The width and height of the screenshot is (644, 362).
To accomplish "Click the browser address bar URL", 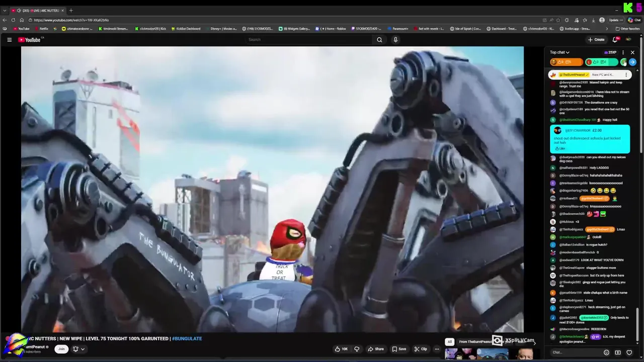I will coord(71,20).
